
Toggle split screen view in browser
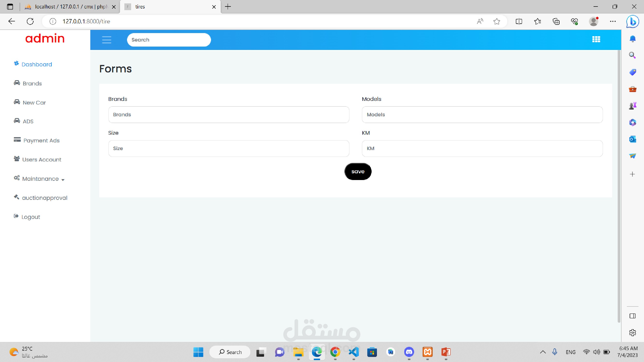click(519, 21)
